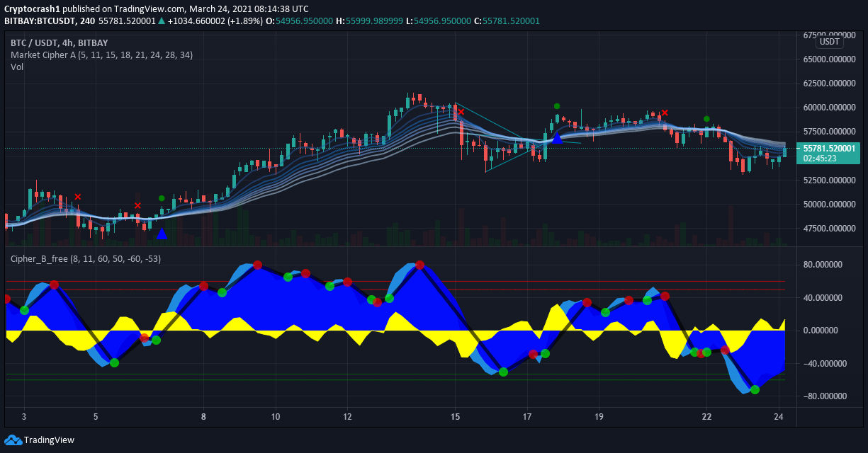Click the current price label 55781.520001

point(830,149)
